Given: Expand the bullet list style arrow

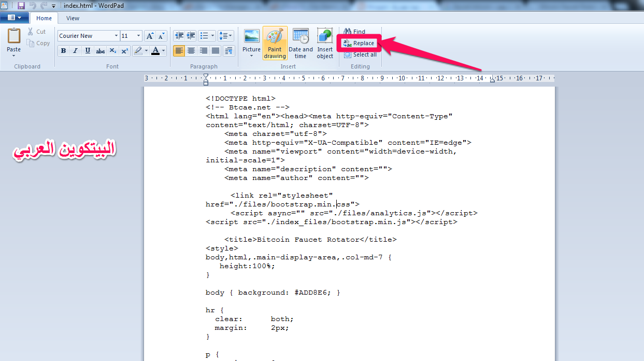Looking at the screenshot, I should (212, 36).
